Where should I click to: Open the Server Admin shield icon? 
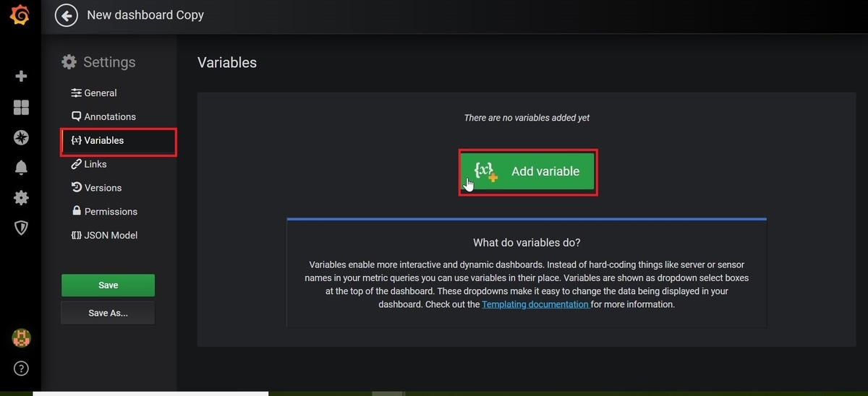[x=21, y=228]
